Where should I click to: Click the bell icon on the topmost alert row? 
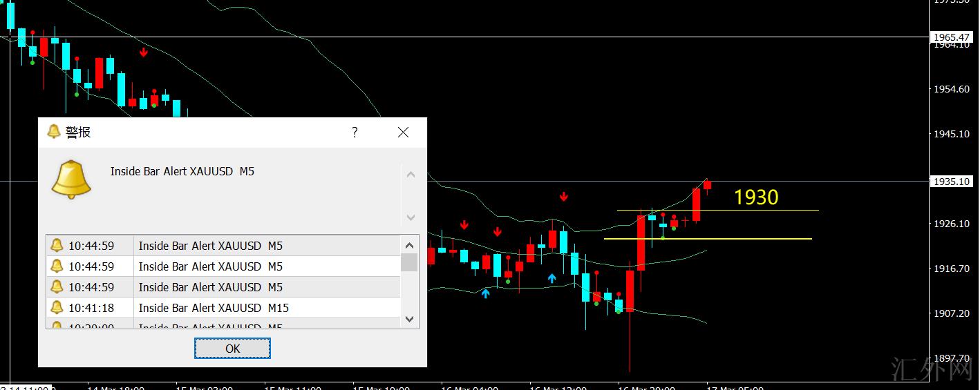coord(57,246)
